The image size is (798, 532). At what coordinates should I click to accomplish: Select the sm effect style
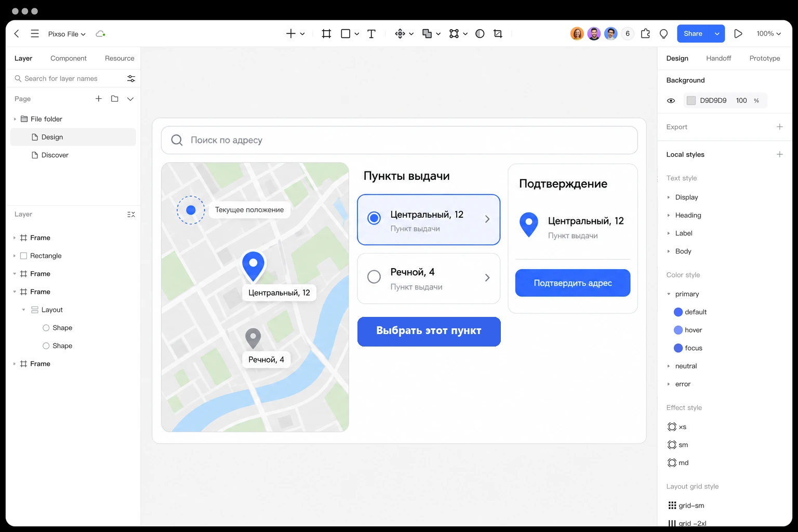coord(677,445)
